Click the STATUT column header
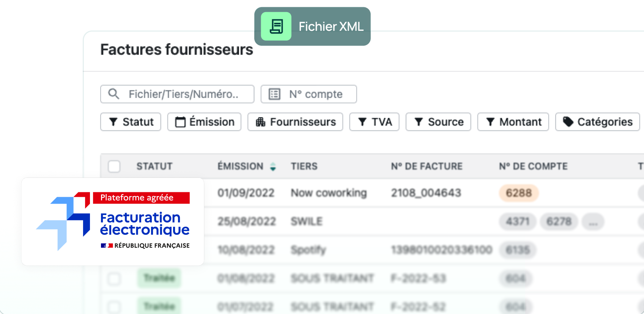644x314 pixels. [x=154, y=166]
